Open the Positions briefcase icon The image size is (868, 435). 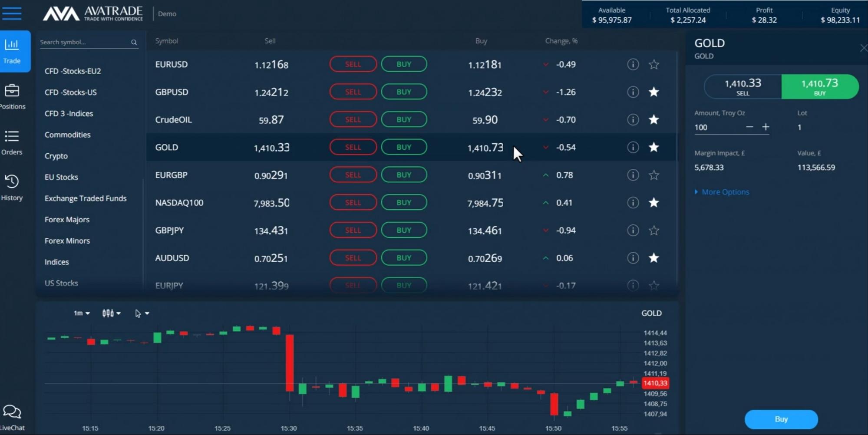tap(12, 90)
